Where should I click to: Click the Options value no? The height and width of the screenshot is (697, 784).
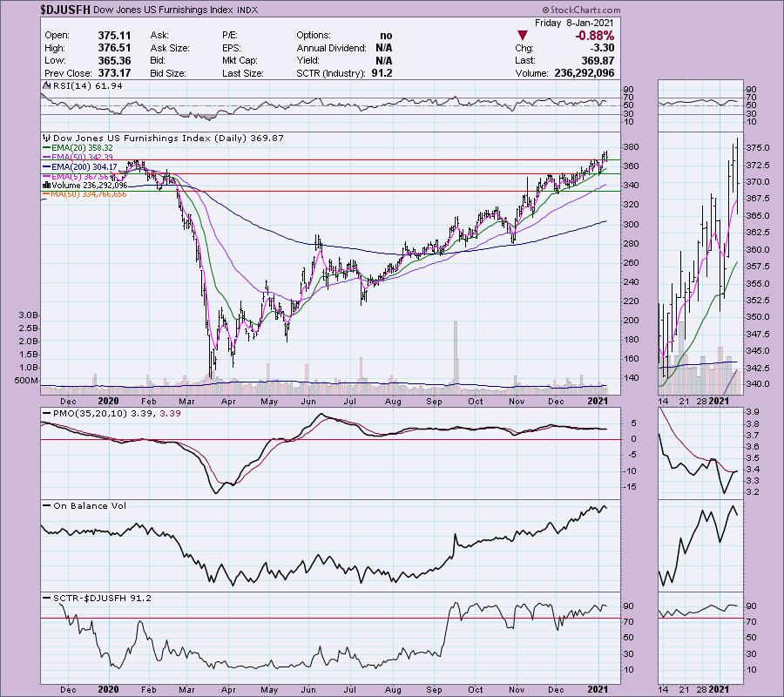[386, 36]
